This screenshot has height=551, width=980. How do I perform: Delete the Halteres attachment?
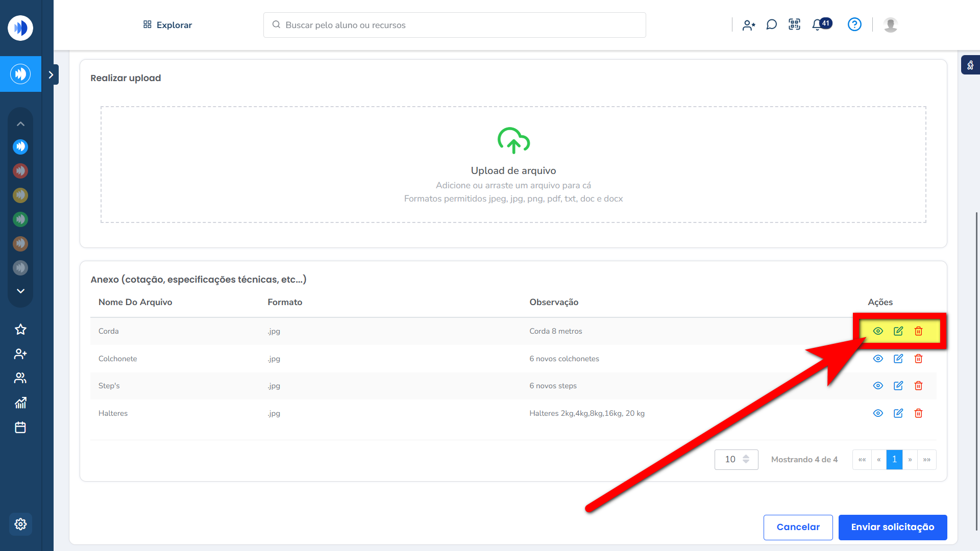(x=918, y=413)
